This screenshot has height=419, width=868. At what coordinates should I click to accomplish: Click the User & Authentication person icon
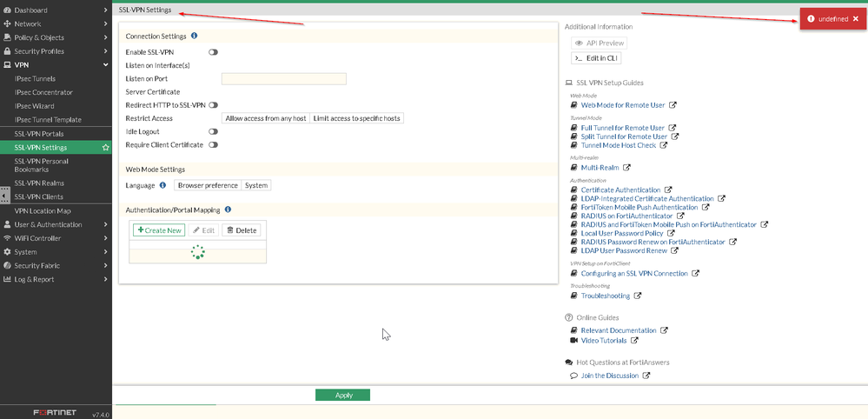point(7,225)
